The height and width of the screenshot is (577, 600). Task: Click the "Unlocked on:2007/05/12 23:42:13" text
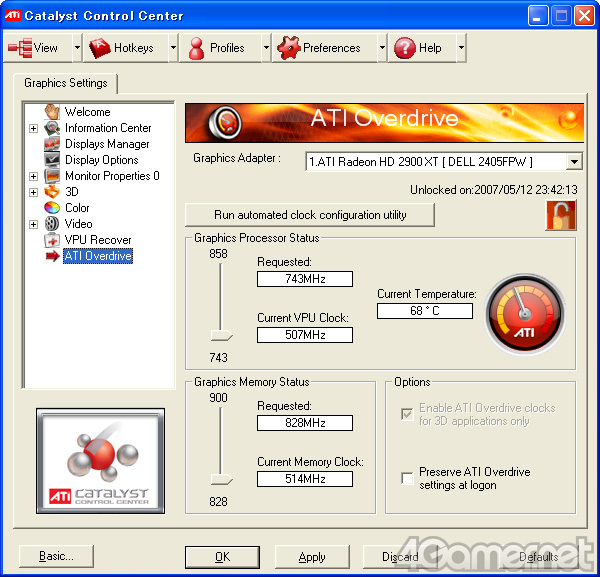[494, 190]
